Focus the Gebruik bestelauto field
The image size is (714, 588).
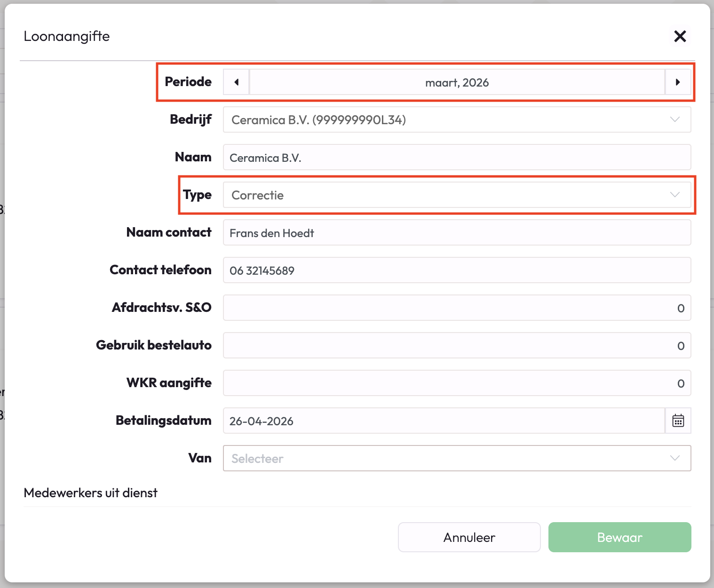(x=456, y=346)
